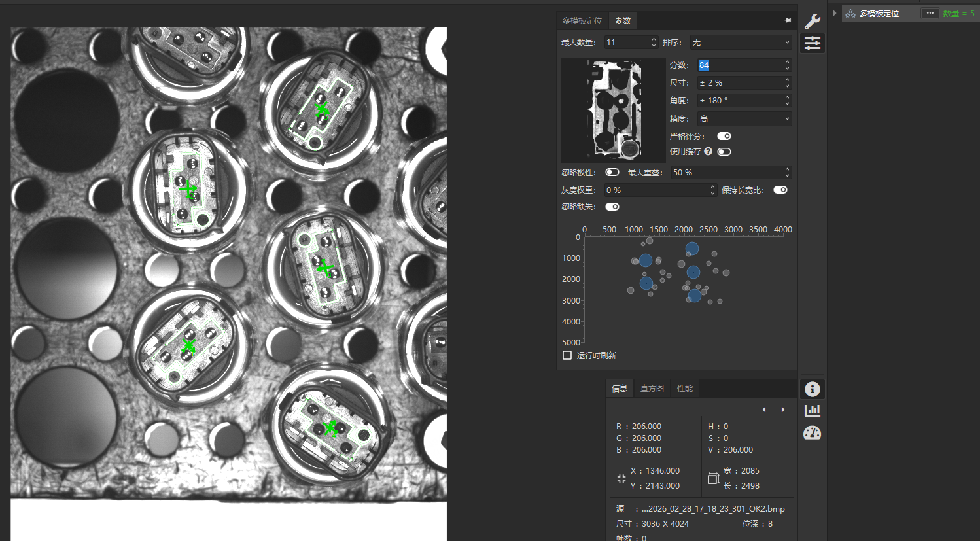Image resolution: width=980 pixels, height=541 pixels.
Task: Open the 精度 dropdown
Action: point(744,118)
